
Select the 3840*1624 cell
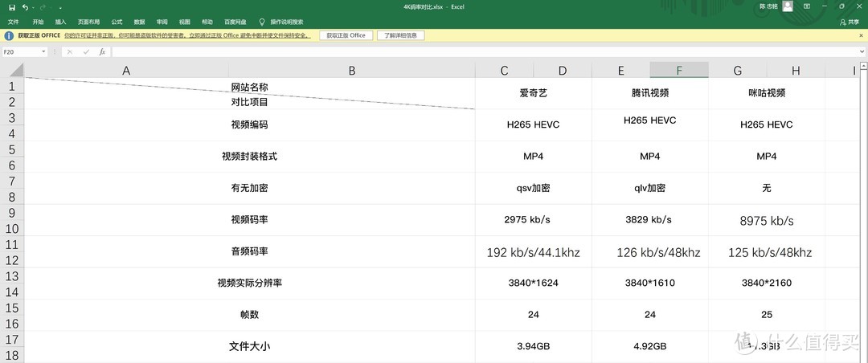534,283
